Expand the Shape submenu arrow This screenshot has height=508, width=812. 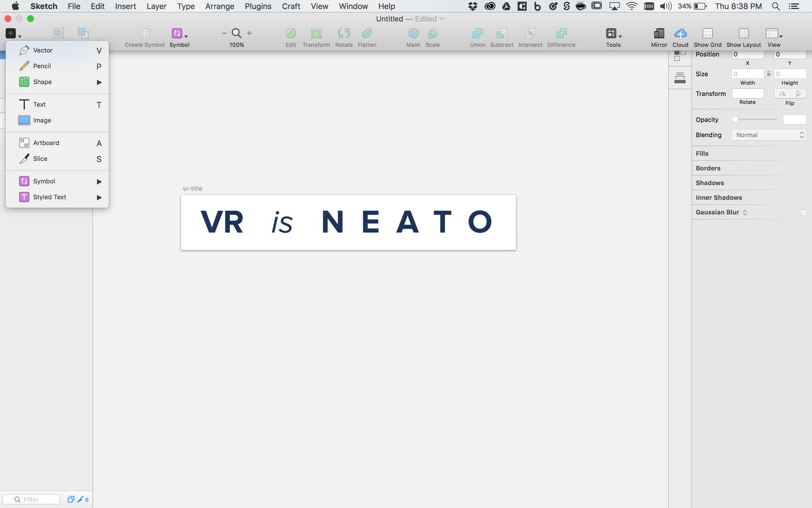(x=99, y=82)
